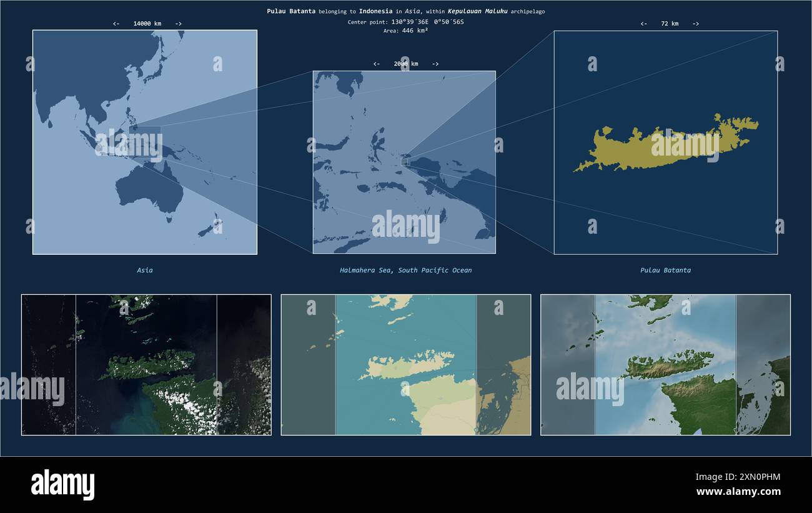
Task: Select the Halmahera Sea regional map panel
Action: [x=404, y=162]
